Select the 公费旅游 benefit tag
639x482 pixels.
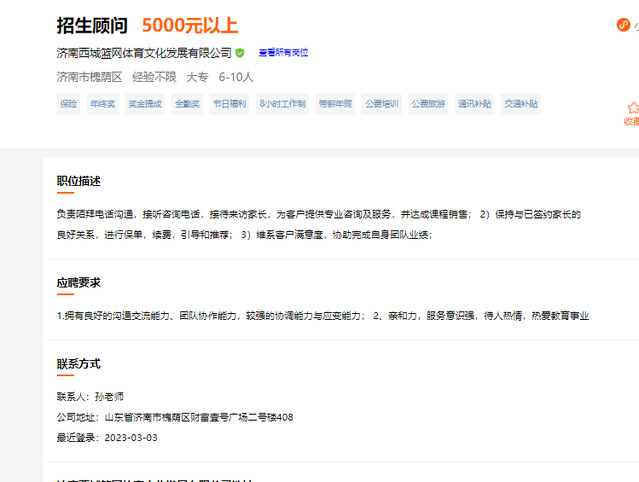tap(427, 103)
